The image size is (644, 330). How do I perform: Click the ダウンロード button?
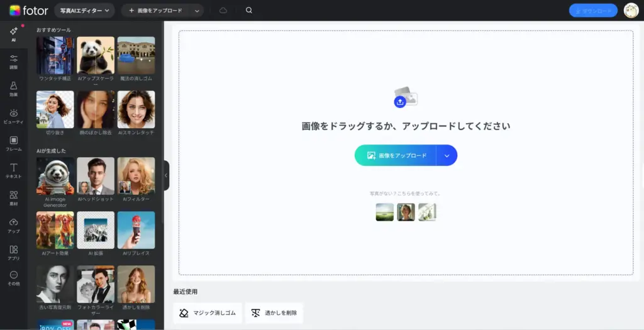[593, 11]
